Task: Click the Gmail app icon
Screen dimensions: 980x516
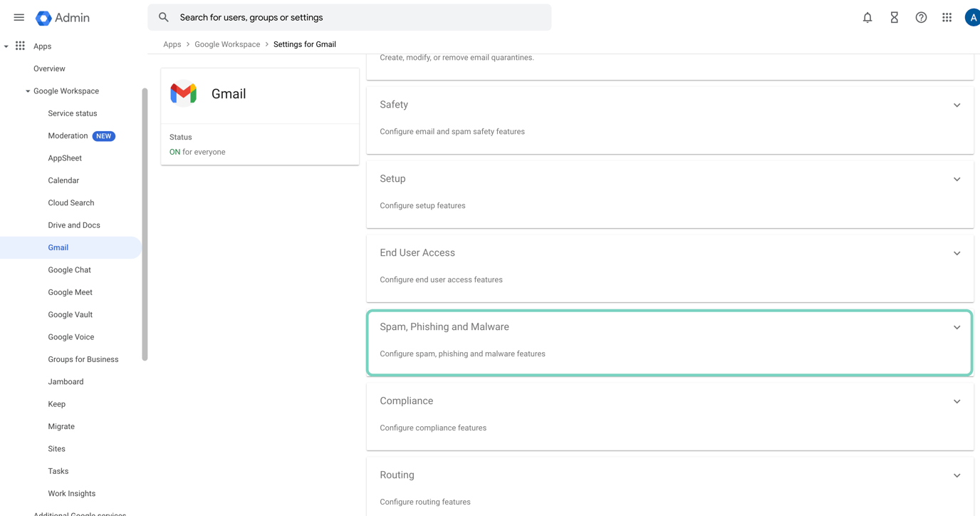Action: pos(184,93)
